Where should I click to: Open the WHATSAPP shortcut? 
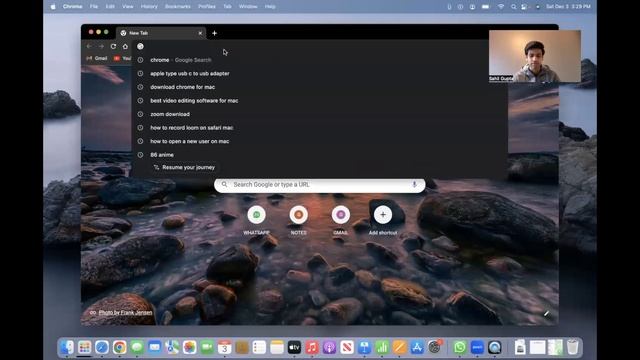coord(256,220)
